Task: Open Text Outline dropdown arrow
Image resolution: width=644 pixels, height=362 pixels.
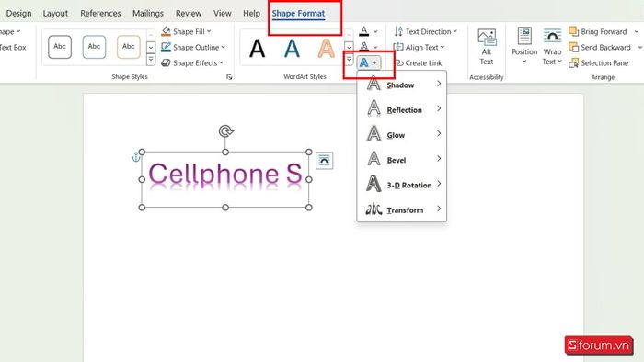Action: tap(375, 47)
